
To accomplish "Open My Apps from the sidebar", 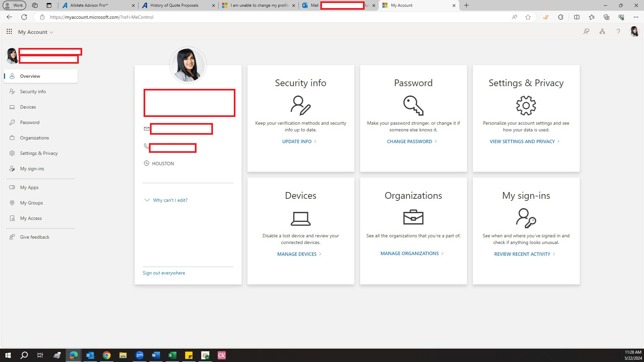I will (x=41, y=187).
